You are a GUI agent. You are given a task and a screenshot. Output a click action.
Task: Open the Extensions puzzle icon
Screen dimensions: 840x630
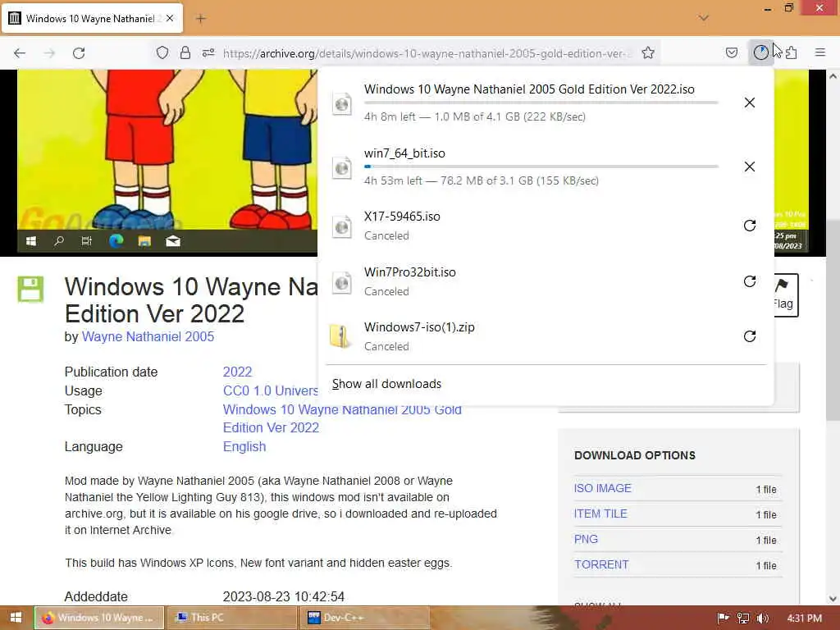point(792,52)
